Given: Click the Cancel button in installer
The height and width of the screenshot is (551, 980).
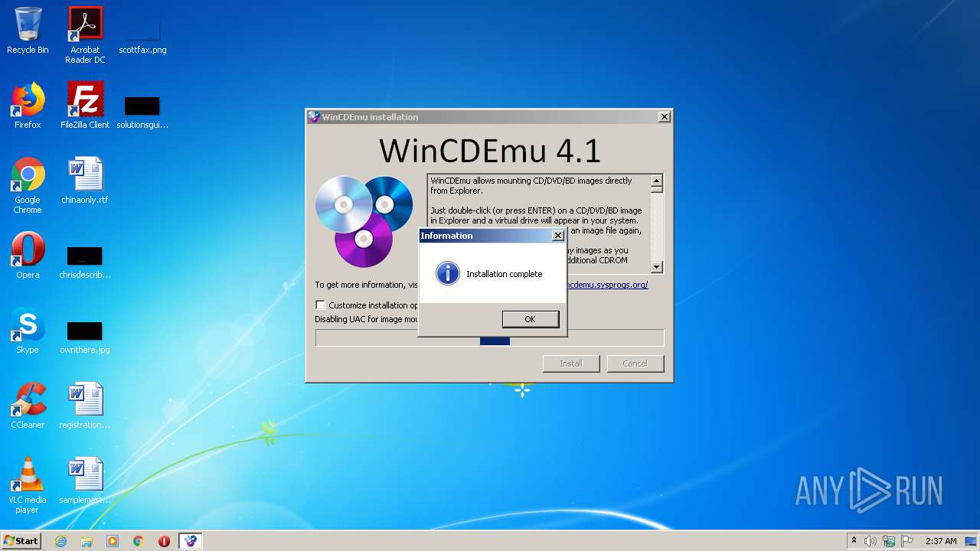Looking at the screenshot, I should click(x=635, y=364).
